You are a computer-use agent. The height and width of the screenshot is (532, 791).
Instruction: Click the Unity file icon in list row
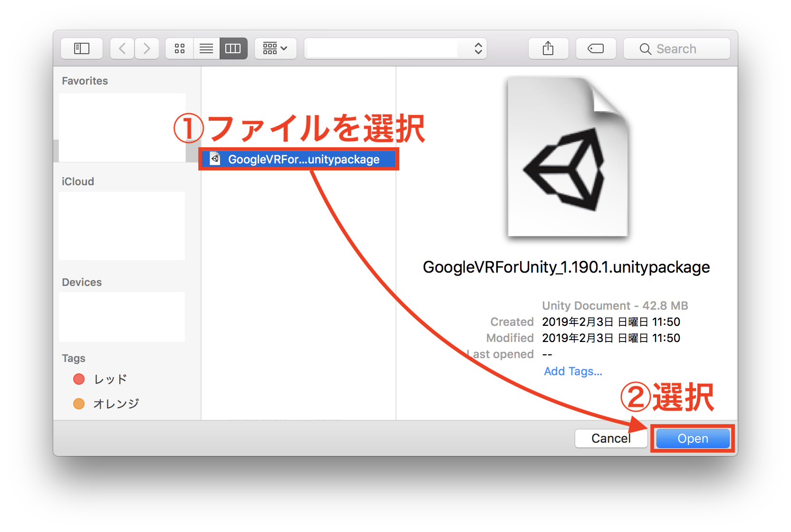click(215, 159)
